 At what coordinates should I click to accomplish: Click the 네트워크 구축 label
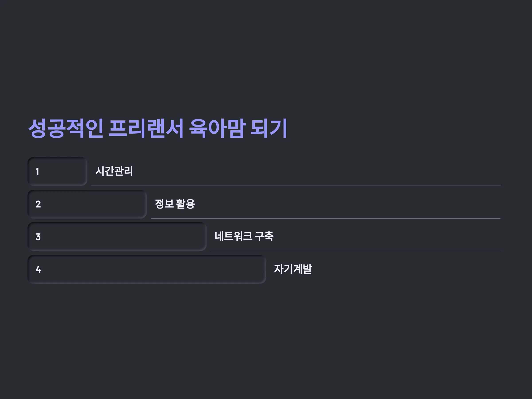tap(244, 236)
